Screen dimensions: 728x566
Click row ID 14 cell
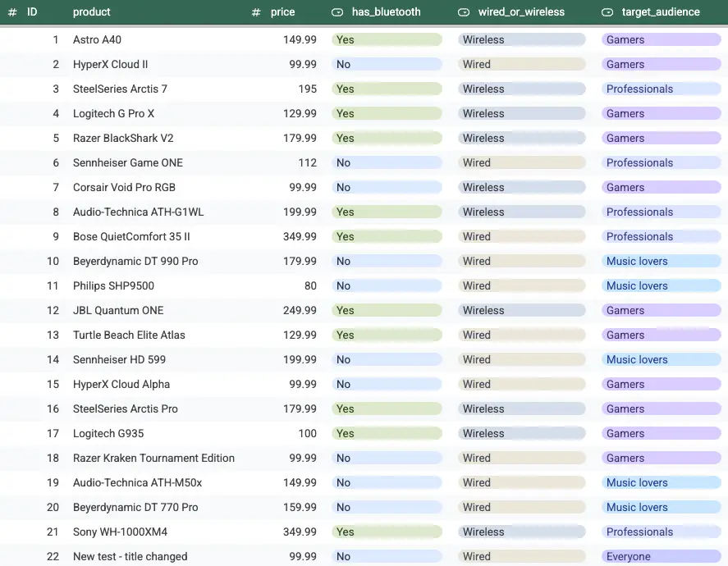point(53,359)
